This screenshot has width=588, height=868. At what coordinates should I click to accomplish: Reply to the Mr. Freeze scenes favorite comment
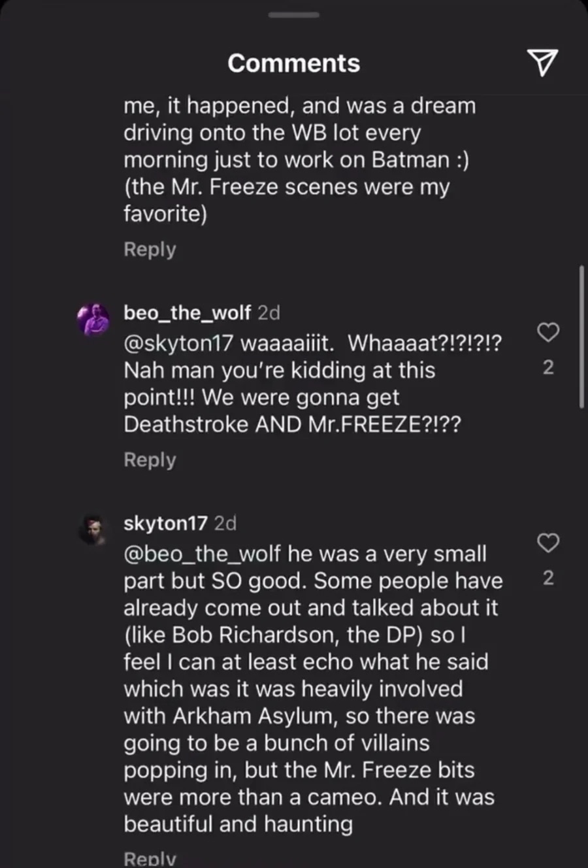click(150, 249)
